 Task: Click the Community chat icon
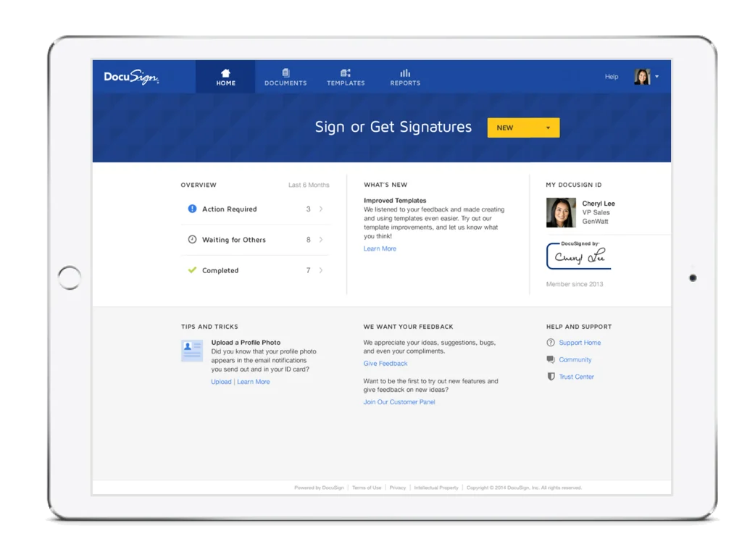551,359
